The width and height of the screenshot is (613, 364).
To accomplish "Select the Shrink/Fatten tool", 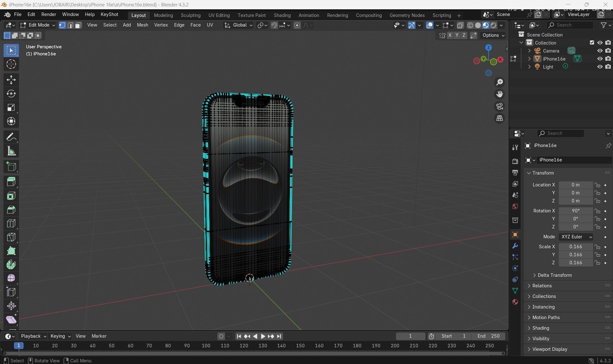I will (11, 306).
